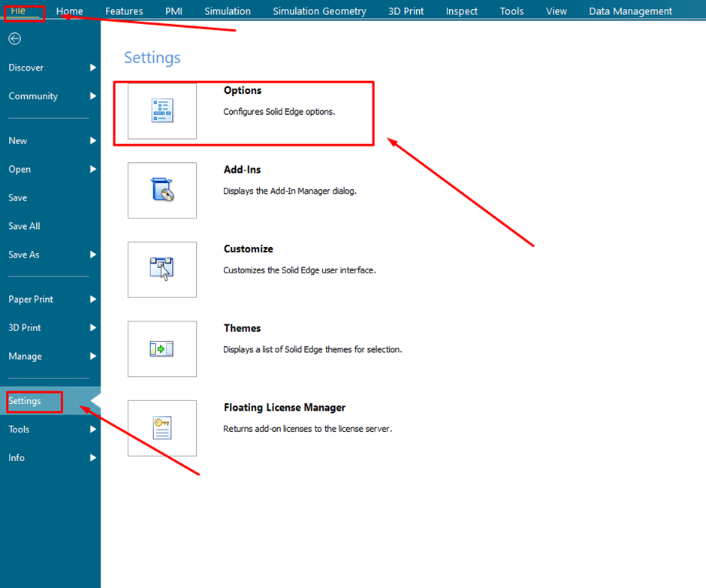Expand the New submenu arrow

click(x=92, y=140)
